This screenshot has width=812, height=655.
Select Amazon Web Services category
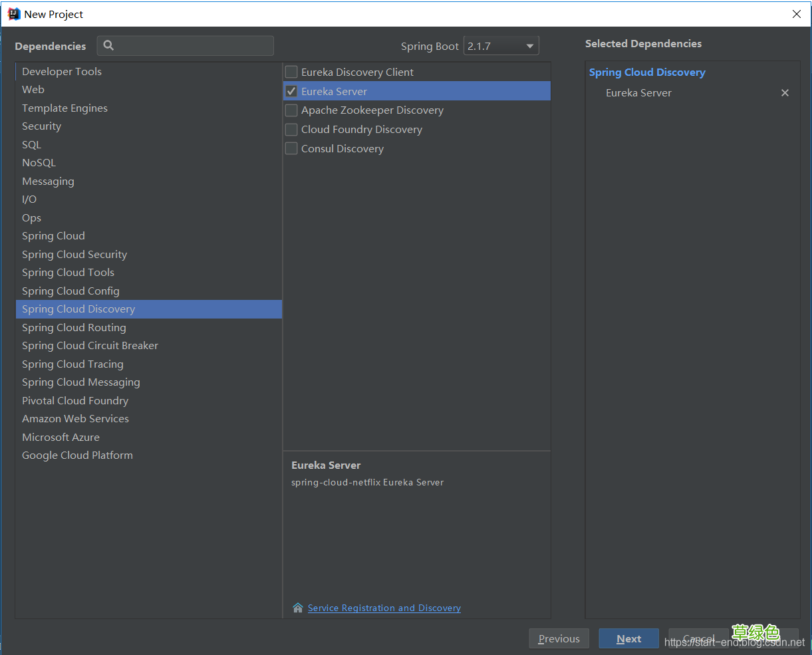pos(149,419)
